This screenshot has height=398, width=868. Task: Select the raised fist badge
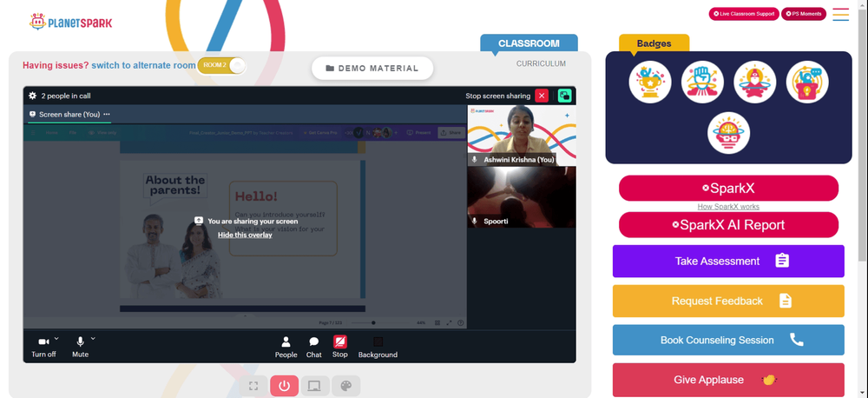[702, 82]
